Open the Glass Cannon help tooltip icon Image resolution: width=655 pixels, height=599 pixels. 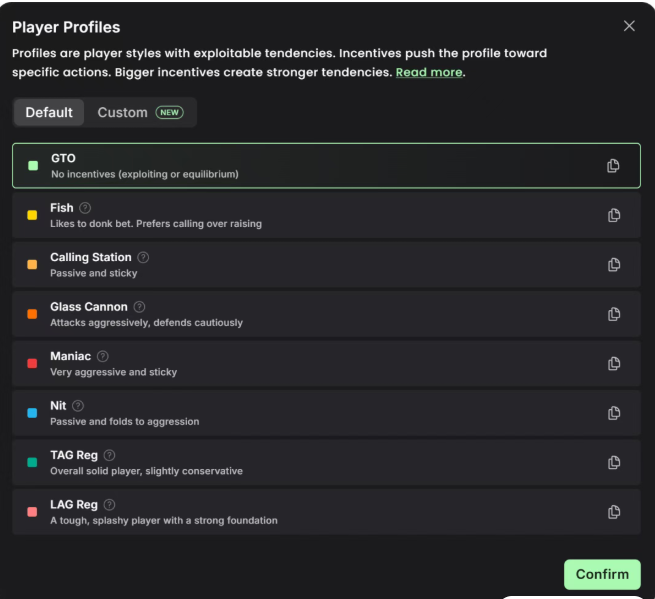[139, 307]
